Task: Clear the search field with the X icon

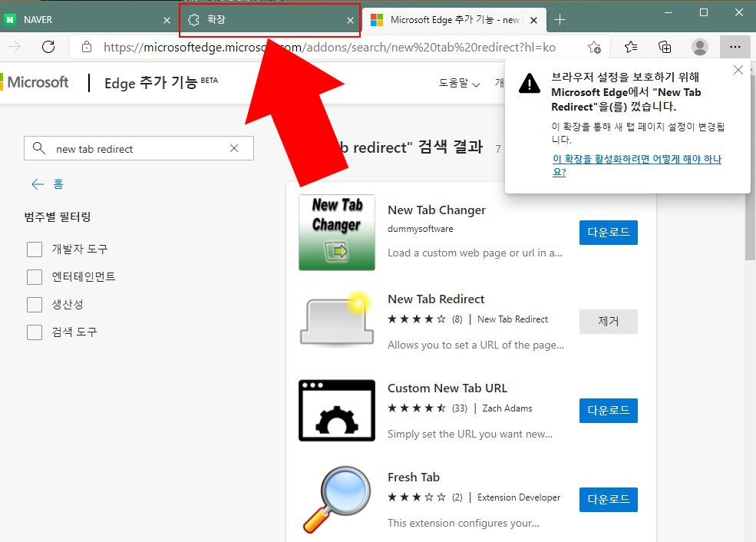Action: coord(234,148)
